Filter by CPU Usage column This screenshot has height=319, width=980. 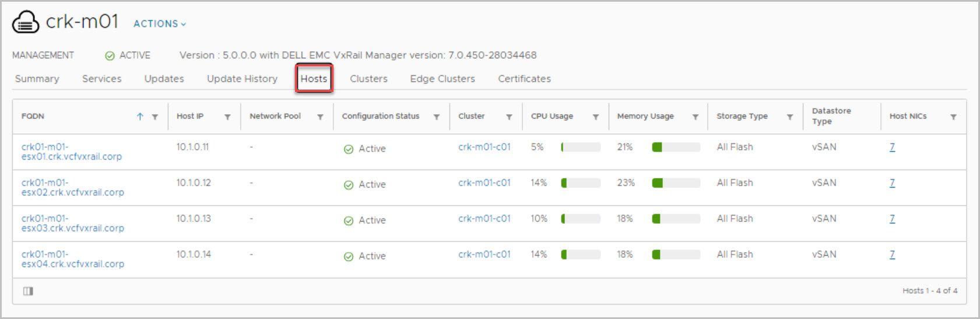595,117
